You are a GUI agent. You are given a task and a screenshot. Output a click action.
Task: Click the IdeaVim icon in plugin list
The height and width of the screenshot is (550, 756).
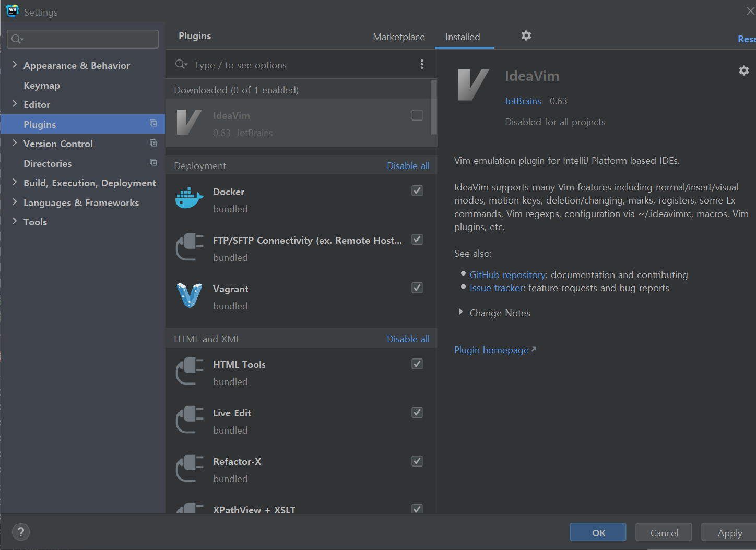[x=189, y=122]
